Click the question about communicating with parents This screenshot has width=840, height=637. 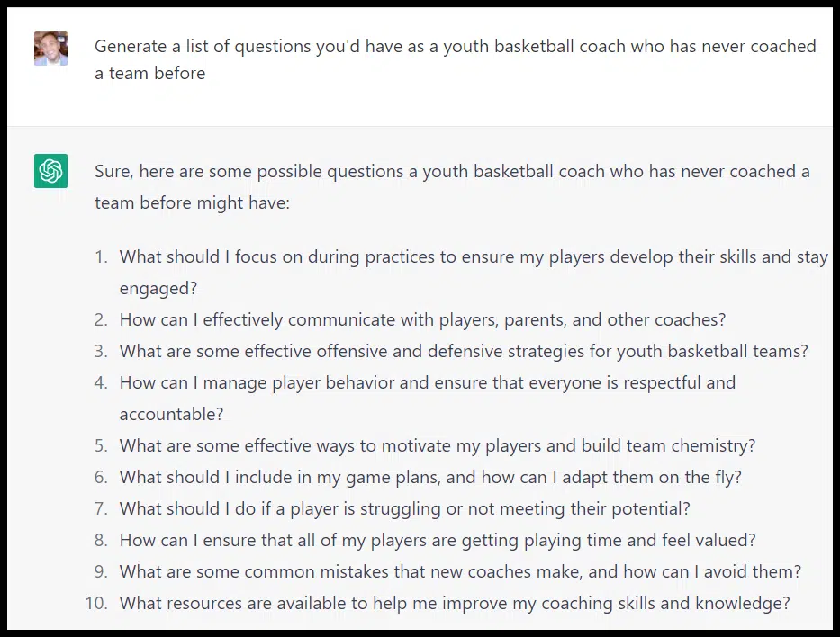click(422, 319)
